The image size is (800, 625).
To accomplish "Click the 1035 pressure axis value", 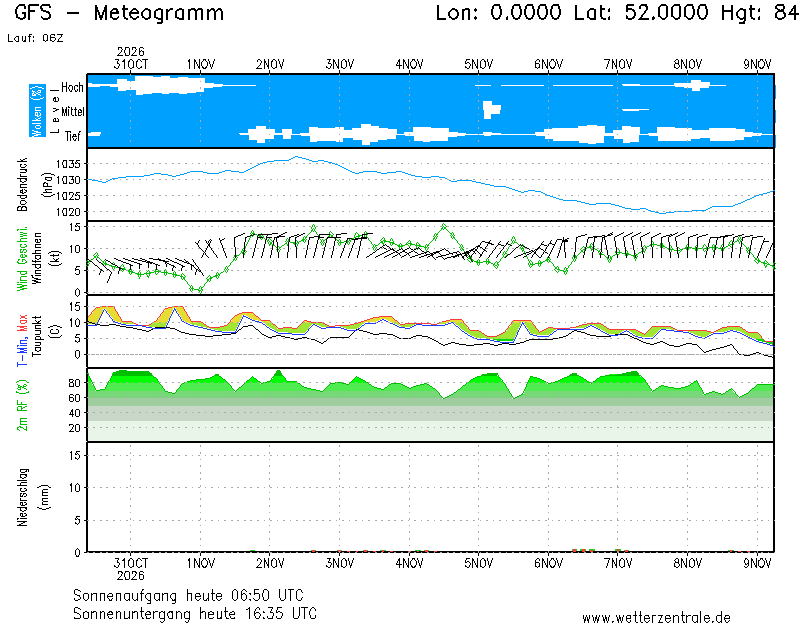I will coord(68,164).
